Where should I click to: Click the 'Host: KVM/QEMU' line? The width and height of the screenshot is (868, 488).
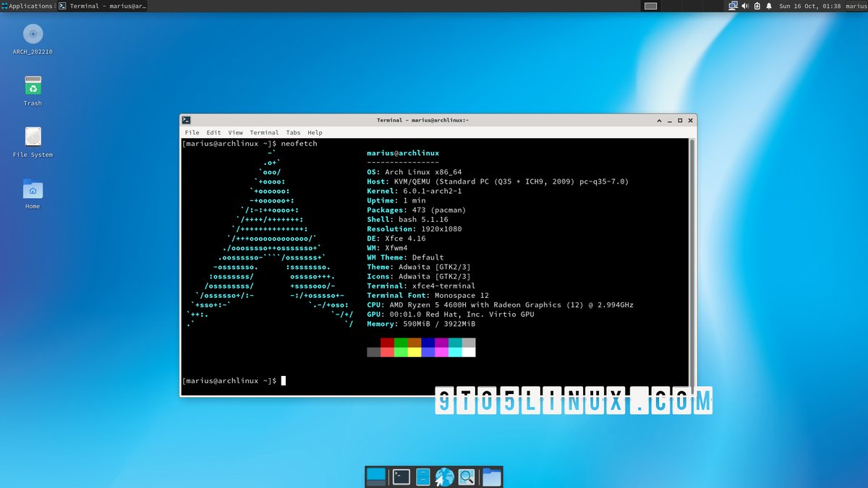click(498, 181)
